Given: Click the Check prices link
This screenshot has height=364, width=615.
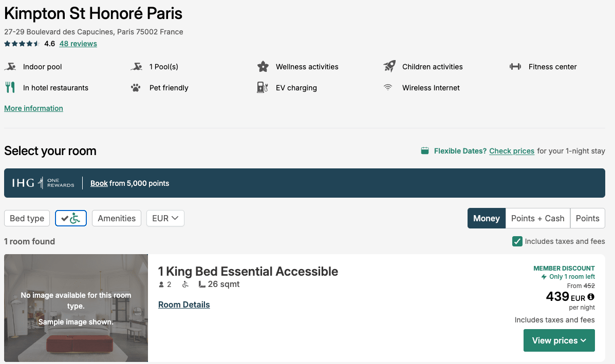Looking at the screenshot, I should 512,151.
